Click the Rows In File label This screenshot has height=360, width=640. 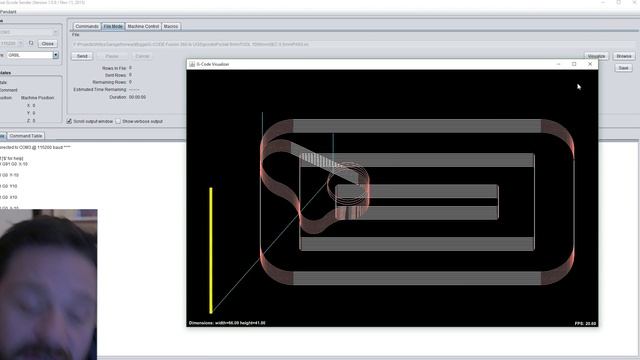pos(114,68)
